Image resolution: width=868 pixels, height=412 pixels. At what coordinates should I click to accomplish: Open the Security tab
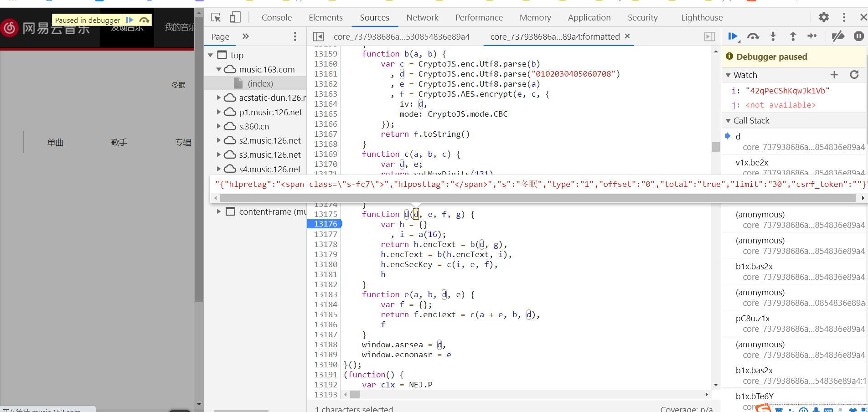coord(642,17)
